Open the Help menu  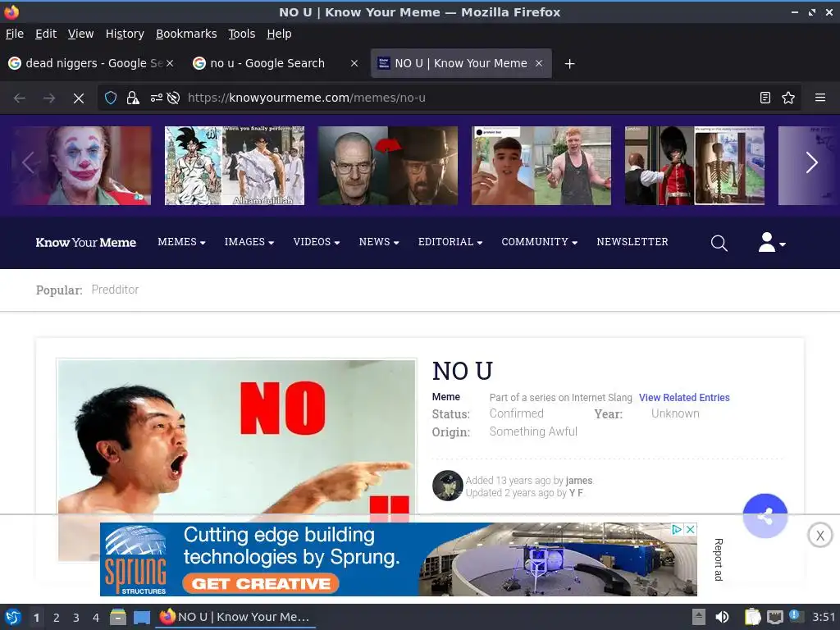point(279,34)
